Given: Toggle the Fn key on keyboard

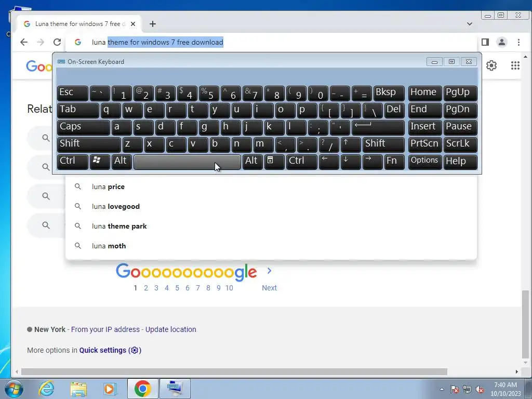Looking at the screenshot, I should pos(395,162).
